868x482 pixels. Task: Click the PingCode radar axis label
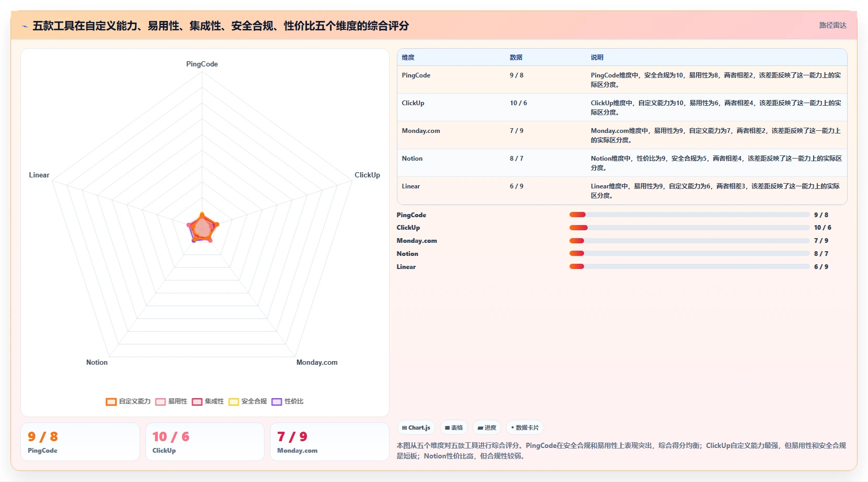pos(202,64)
